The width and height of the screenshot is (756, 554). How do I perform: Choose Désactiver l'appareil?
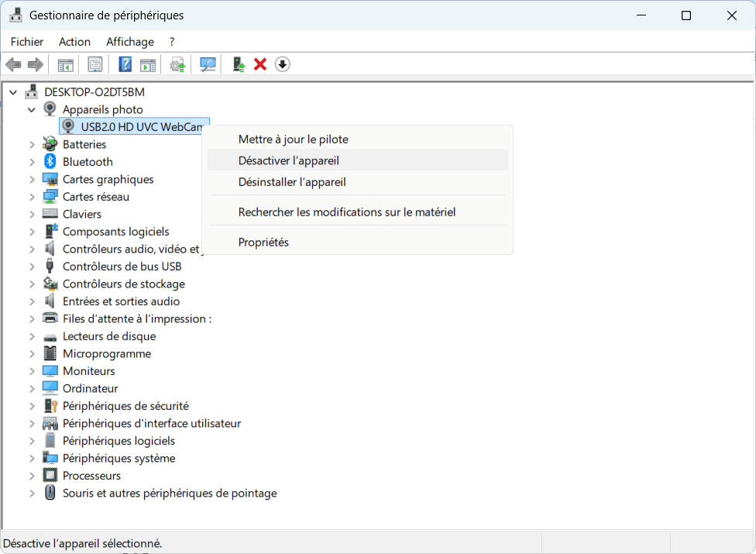click(x=357, y=160)
